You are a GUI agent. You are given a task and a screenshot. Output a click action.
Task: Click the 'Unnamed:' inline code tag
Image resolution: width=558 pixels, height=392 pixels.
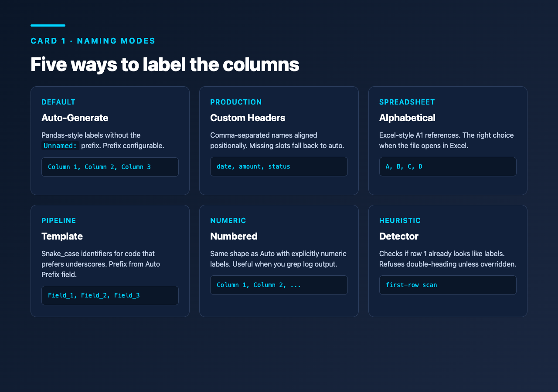(60, 145)
